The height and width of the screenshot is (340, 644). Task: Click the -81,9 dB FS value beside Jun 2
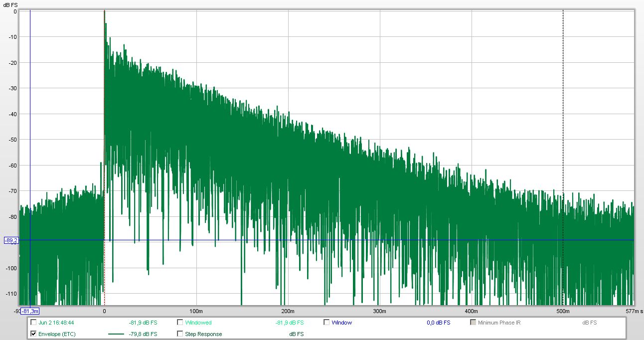point(143,323)
